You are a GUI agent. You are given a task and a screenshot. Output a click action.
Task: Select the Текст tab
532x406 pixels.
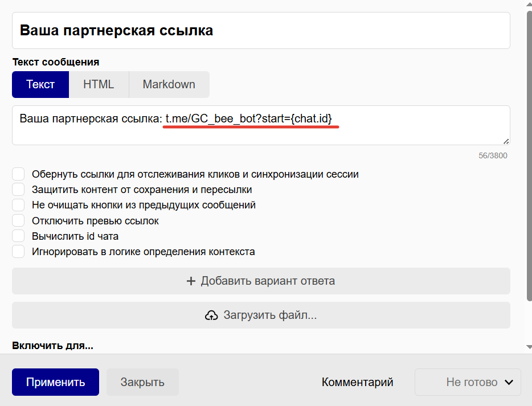[x=40, y=84]
